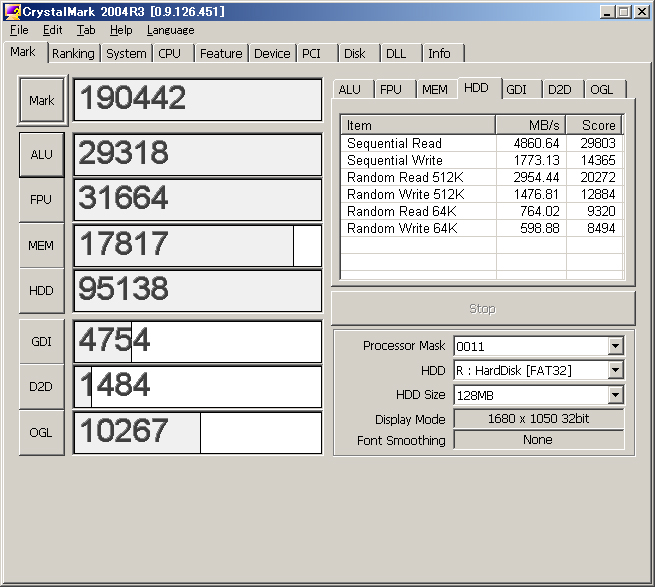Expand the Processor Mask dropdown
655x587 pixels.
click(x=615, y=346)
